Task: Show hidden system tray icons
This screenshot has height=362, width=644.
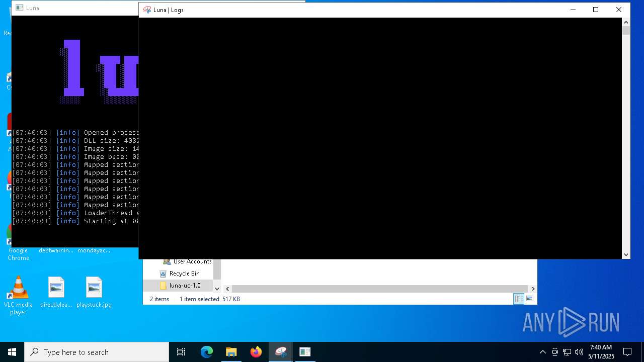Action: (542, 352)
